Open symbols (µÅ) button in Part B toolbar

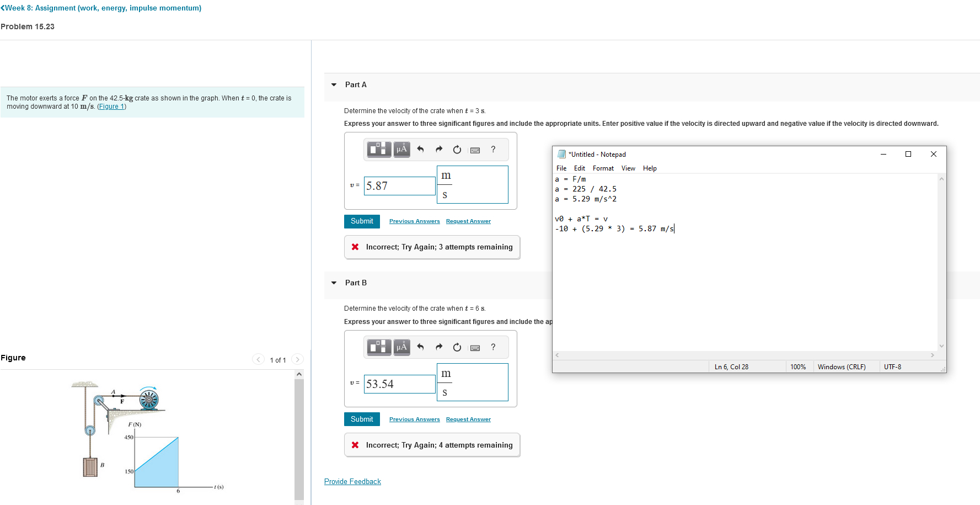tap(401, 347)
